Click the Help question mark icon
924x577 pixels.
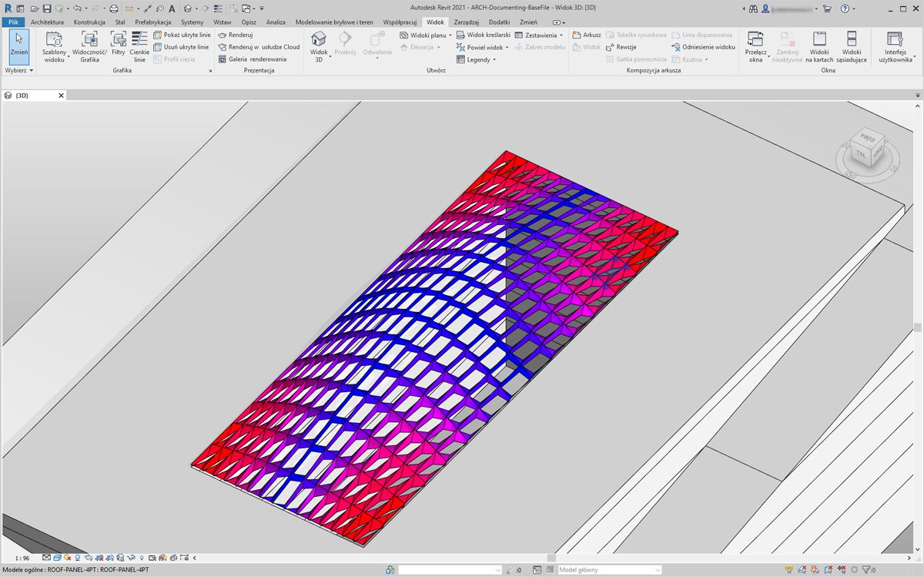point(845,8)
